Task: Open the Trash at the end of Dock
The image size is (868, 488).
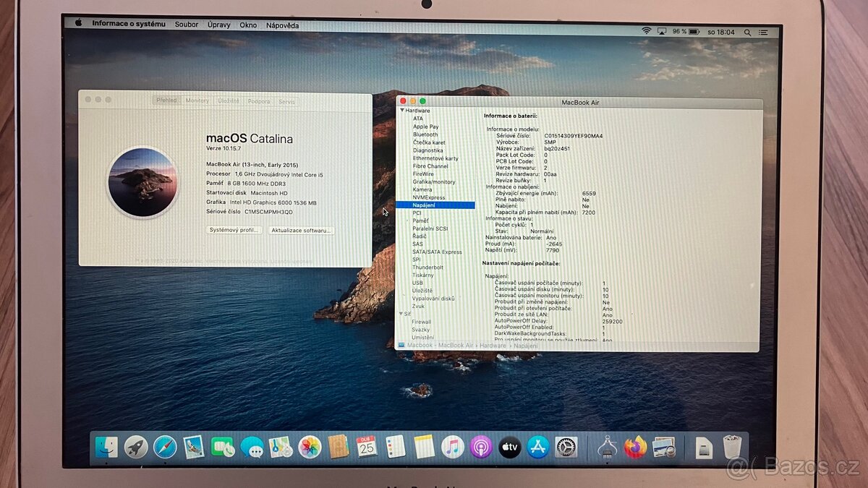Action: coord(731,448)
